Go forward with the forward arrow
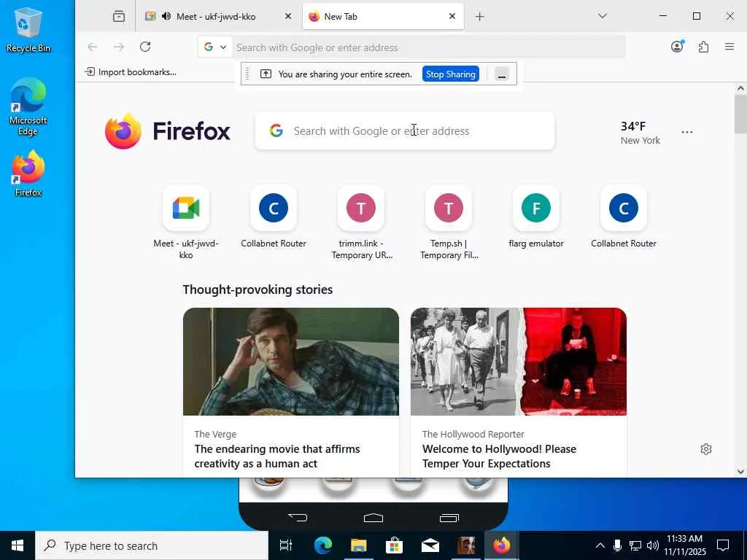 tap(119, 47)
